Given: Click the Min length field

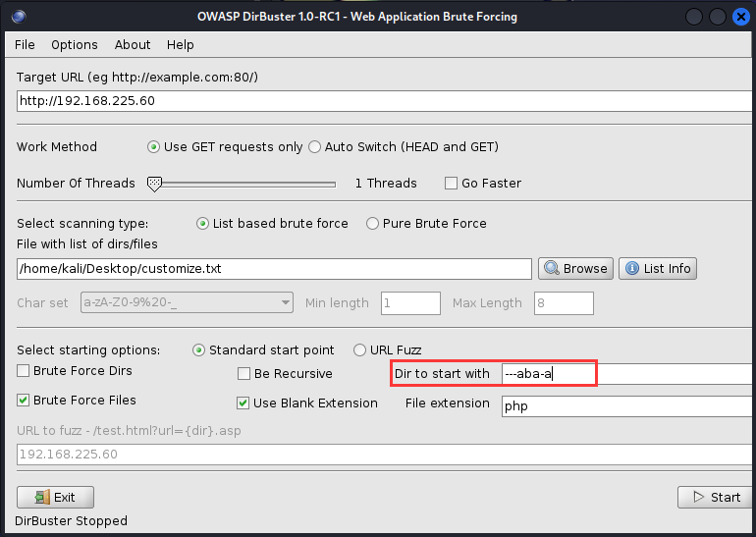Looking at the screenshot, I should (410, 303).
